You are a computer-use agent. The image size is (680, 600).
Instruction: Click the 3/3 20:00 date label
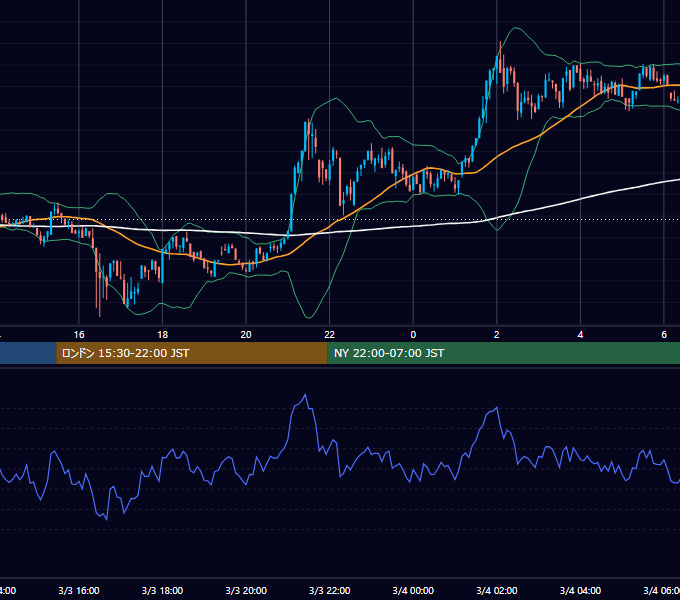click(x=246, y=590)
